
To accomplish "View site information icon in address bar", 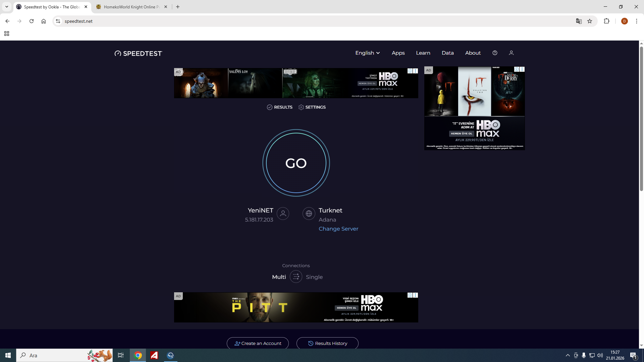I will [58, 21].
